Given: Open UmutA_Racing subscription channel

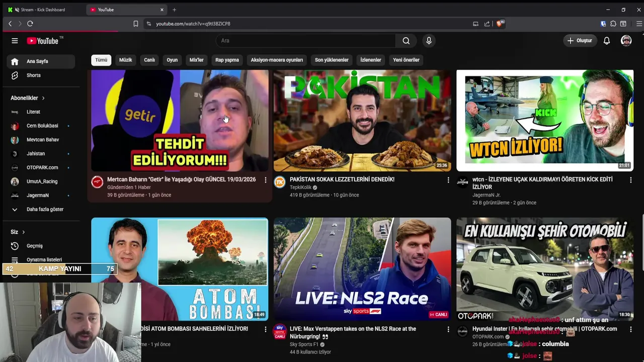Looking at the screenshot, I should pos(41,182).
